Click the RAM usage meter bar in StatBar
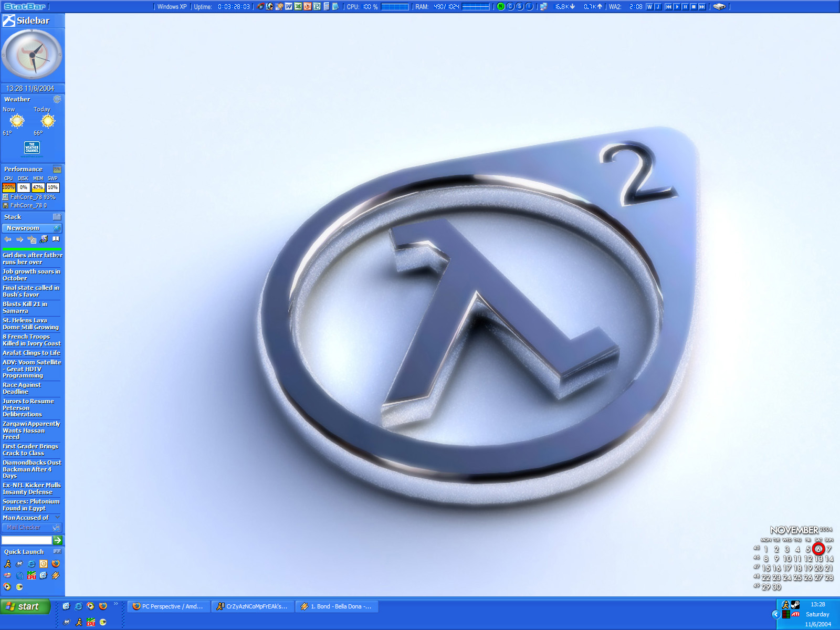 (x=476, y=6)
